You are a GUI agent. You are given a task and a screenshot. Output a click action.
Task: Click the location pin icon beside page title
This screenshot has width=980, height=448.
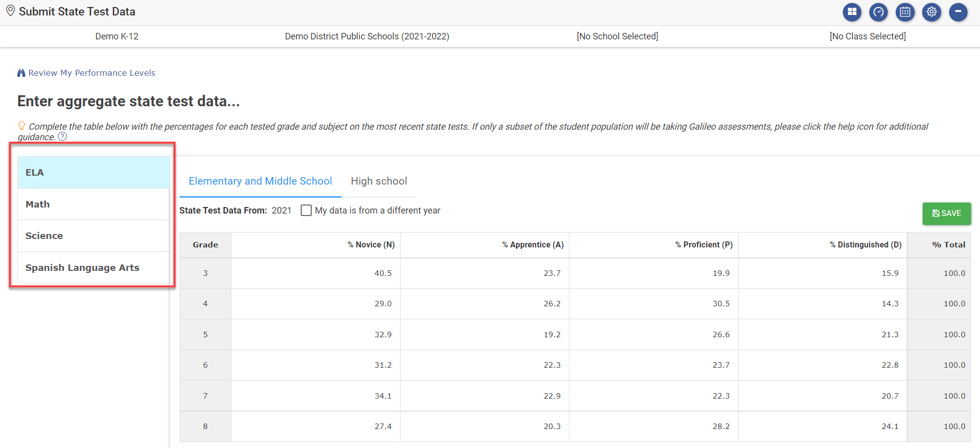10,11
